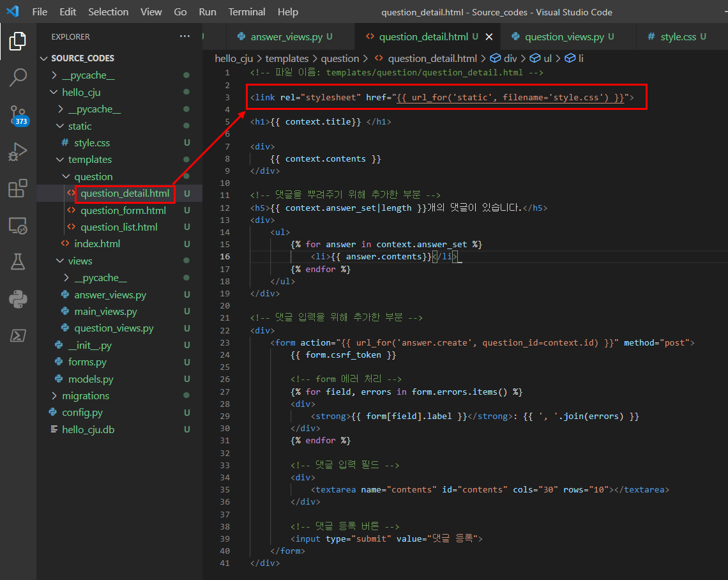Open the File menu
The width and height of the screenshot is (728, 580).
tap(40, 11)
